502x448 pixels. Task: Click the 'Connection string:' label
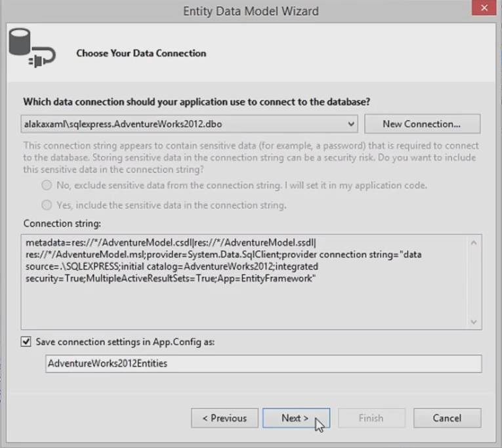click(62, 224)
